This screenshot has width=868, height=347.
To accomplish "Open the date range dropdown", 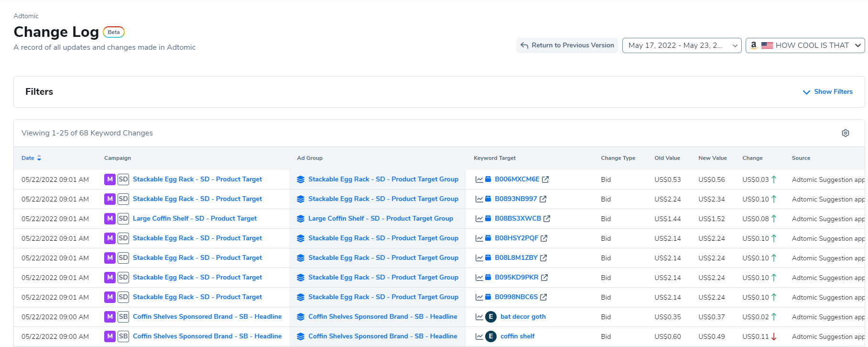I will point(682,45).
